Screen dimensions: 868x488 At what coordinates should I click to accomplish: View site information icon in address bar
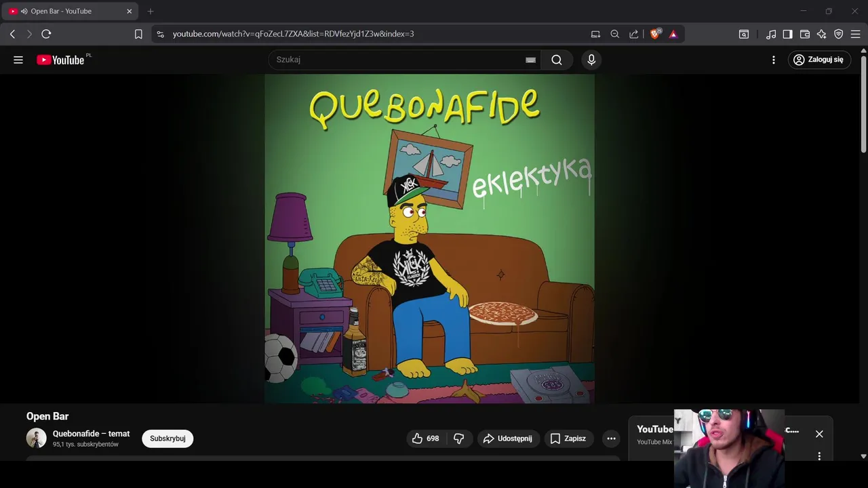[x=160, y=34]
